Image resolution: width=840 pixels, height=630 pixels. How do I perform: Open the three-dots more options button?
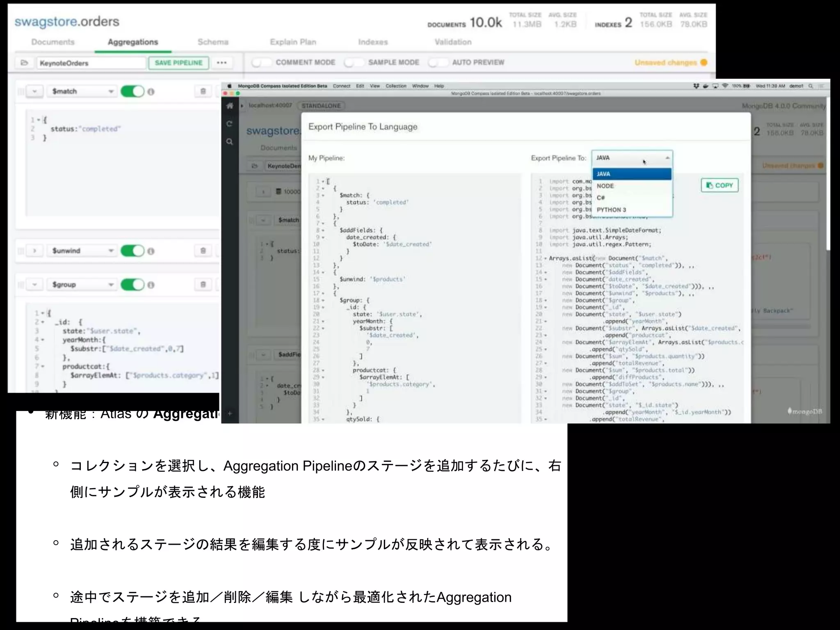(221, 63)
